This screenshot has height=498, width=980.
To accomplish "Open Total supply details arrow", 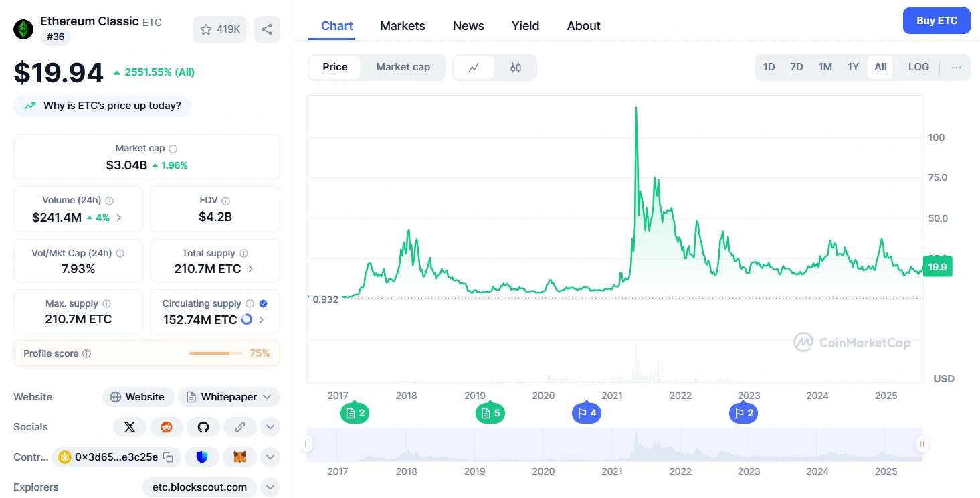I will pos(251,269).
